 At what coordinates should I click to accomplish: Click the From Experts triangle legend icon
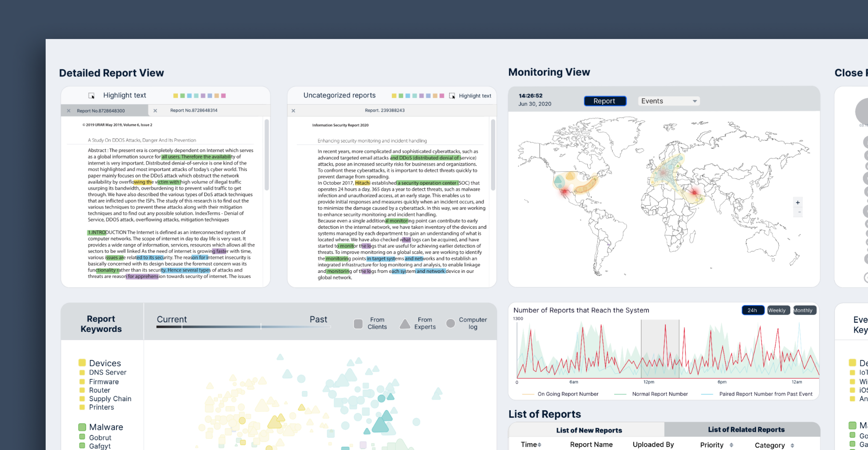(x=405, y=324)
